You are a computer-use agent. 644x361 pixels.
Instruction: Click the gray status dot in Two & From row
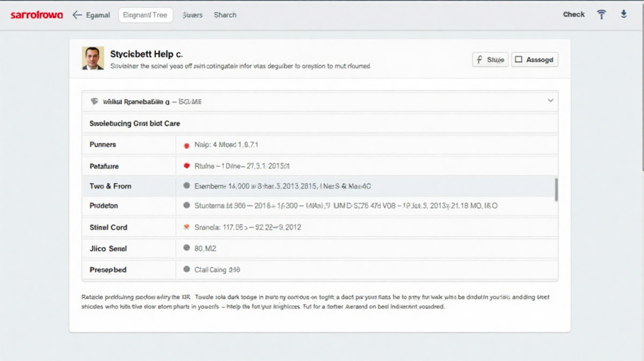point(187,186)
